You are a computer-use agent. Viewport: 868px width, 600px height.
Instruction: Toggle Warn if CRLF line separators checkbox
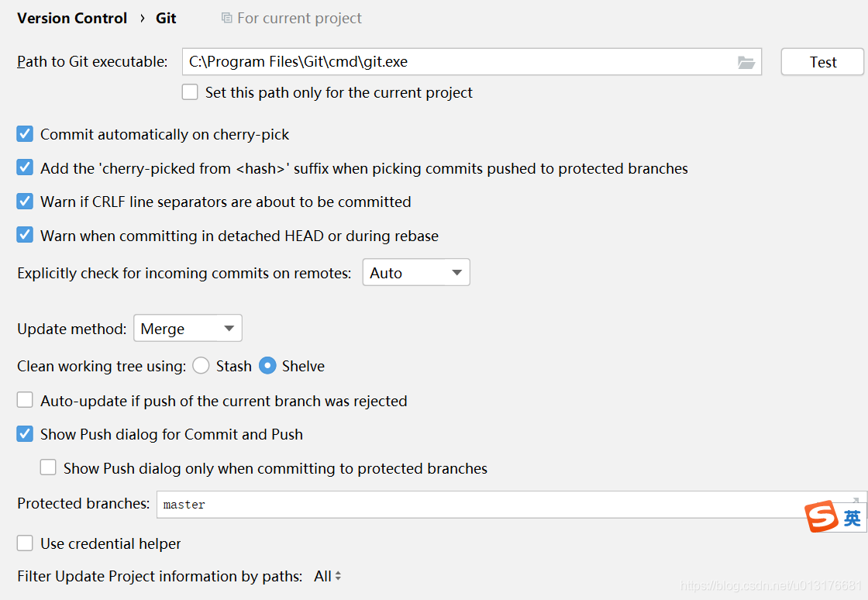(26, 202)
